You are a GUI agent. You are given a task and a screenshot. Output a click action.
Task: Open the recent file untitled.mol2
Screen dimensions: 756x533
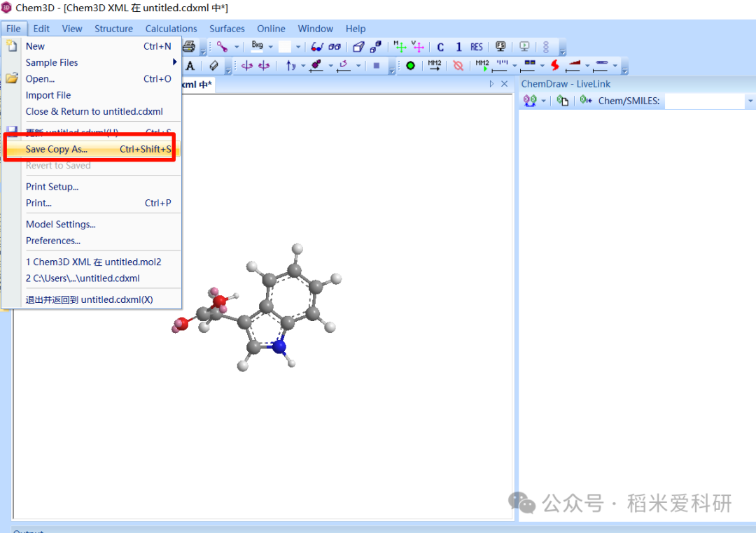click(x=94, y=262)
